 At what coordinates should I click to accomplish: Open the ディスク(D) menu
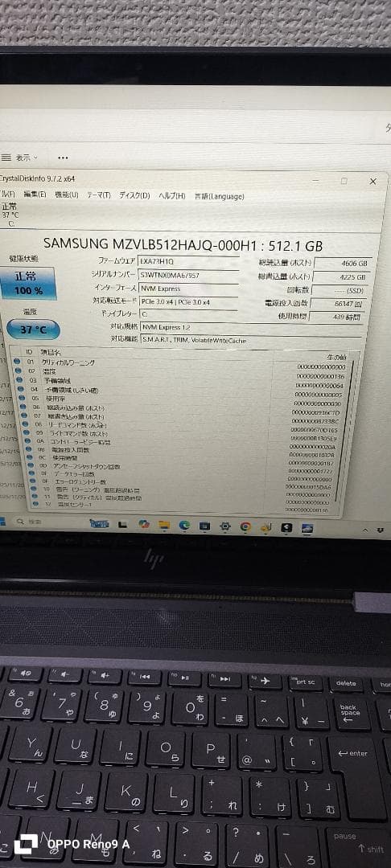click(134, 195)
